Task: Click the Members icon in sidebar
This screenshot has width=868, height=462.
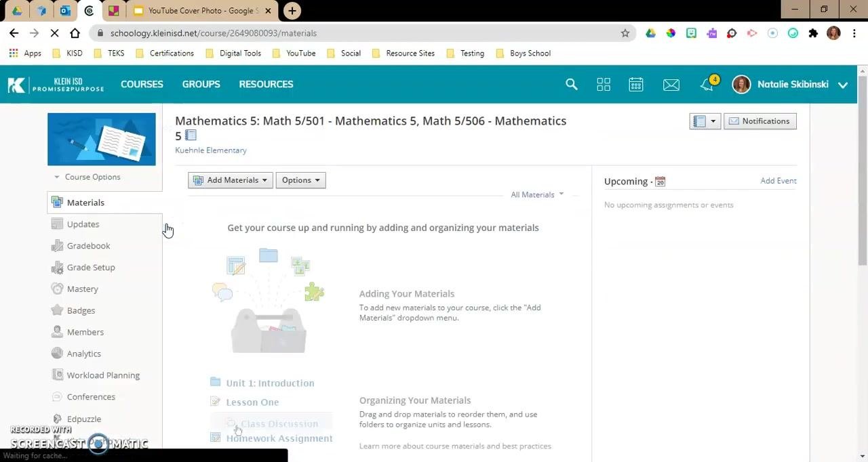Action: (x=57, y=332)
